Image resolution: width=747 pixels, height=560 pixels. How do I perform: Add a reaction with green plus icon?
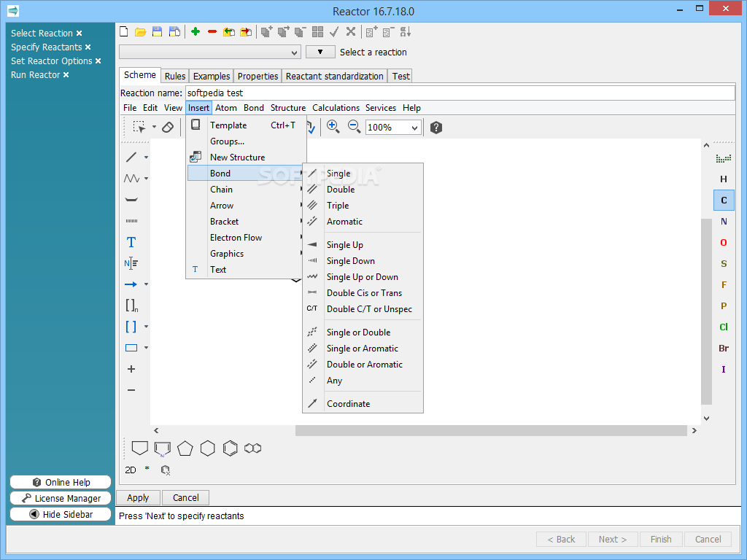[x=195, y=32]
